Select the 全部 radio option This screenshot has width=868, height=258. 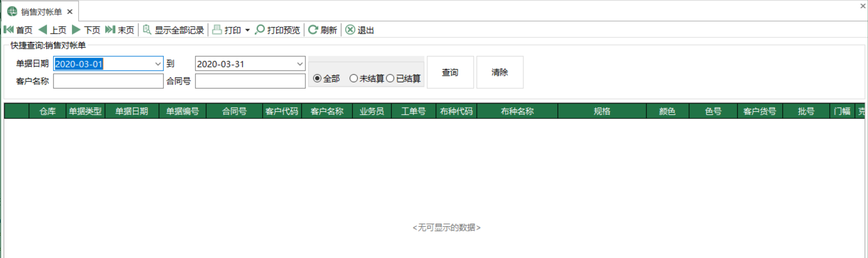coord(326,78)
